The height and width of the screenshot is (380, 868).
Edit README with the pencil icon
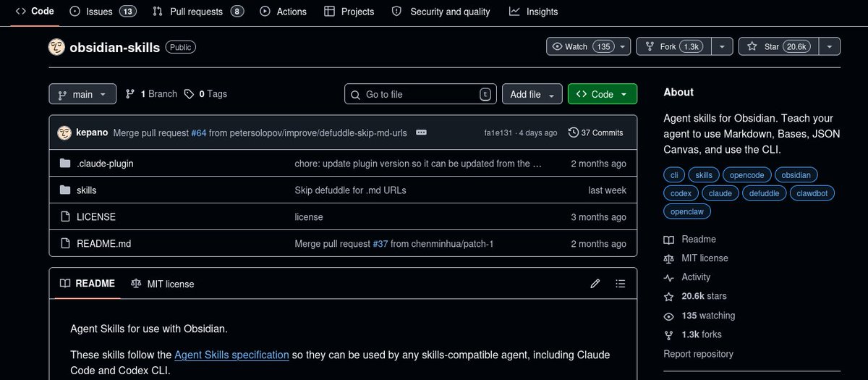595,284
